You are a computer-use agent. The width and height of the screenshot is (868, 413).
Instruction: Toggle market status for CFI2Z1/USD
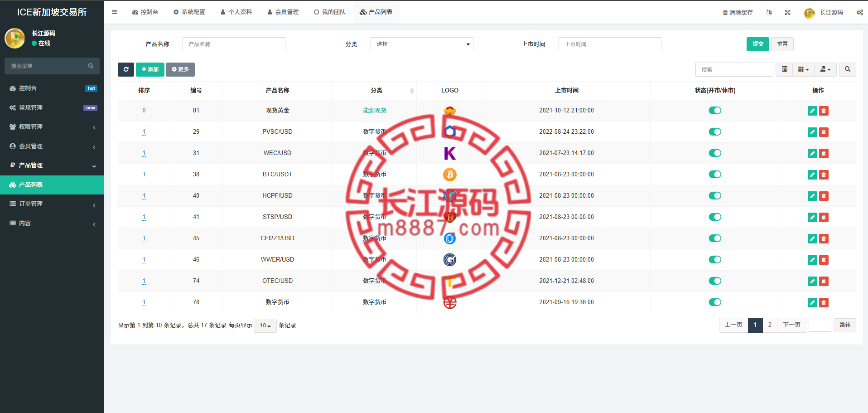(x=715, y=238)
